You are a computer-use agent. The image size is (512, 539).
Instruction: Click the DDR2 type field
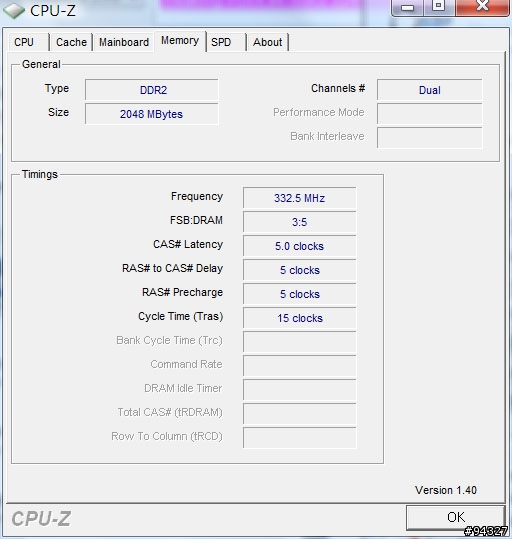[x=152, y=90]
